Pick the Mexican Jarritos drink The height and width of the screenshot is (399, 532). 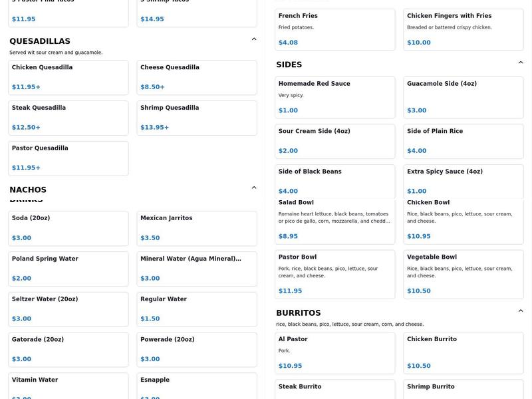pos(197,228)
